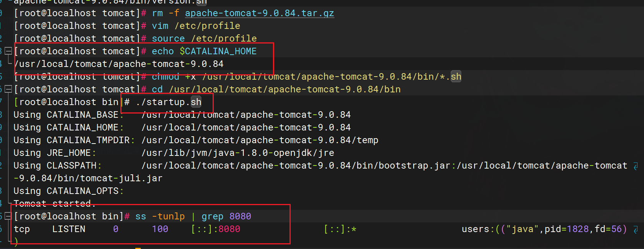Collapse the fold at the cd bin line

pyautogui.click(x=8, y=89)
